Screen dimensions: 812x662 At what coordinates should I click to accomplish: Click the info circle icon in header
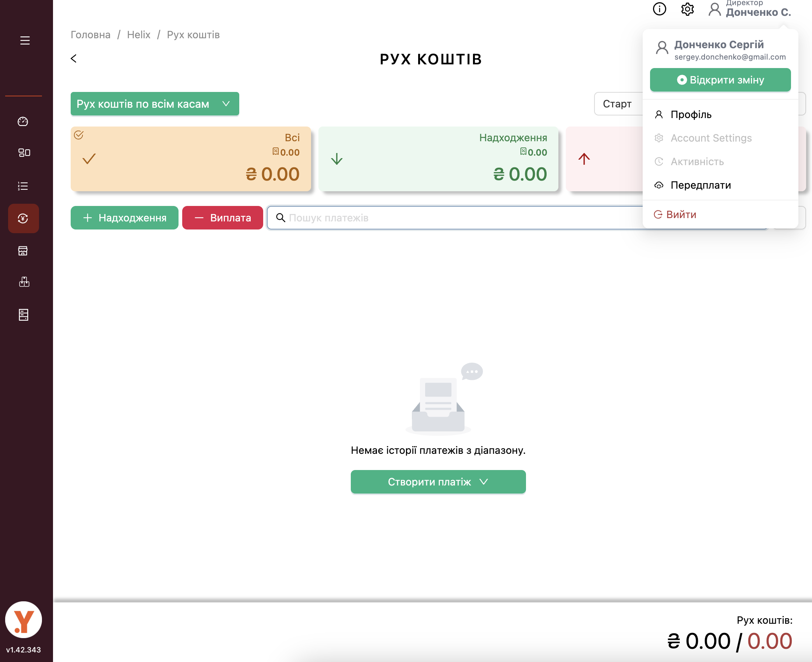coord(659,9)
